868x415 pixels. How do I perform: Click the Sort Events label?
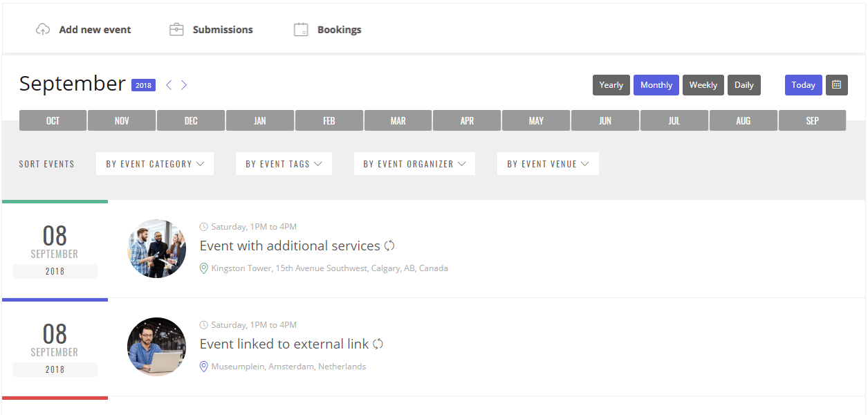47,164
